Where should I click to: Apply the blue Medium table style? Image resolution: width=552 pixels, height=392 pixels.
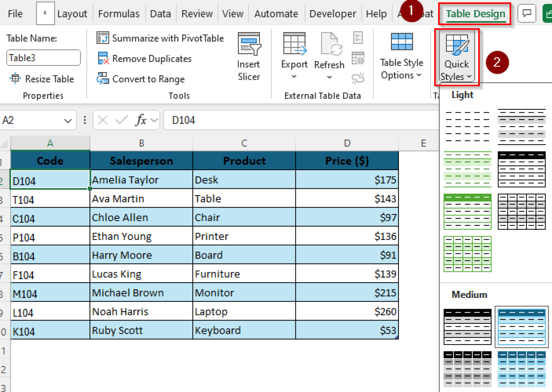[521, 327]
